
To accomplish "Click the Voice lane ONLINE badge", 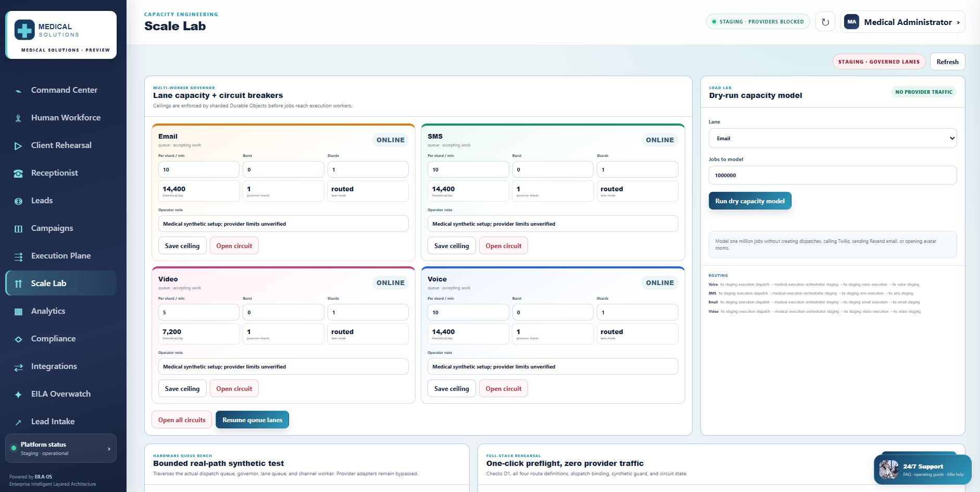I will [x=660, y=282].
